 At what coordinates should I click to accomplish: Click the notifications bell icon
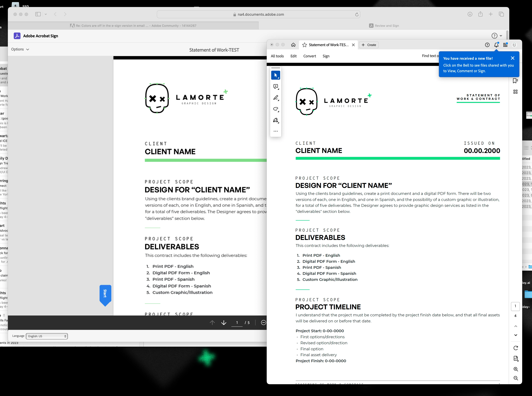[496, 45]
